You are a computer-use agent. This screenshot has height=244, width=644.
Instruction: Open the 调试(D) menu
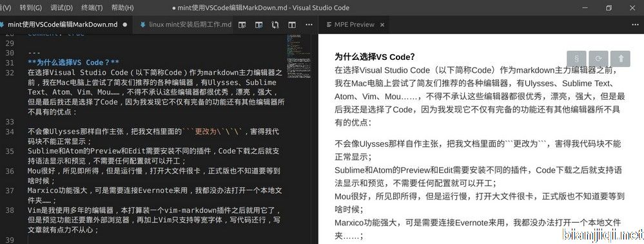pyautogui.click(x=62, y=7)
